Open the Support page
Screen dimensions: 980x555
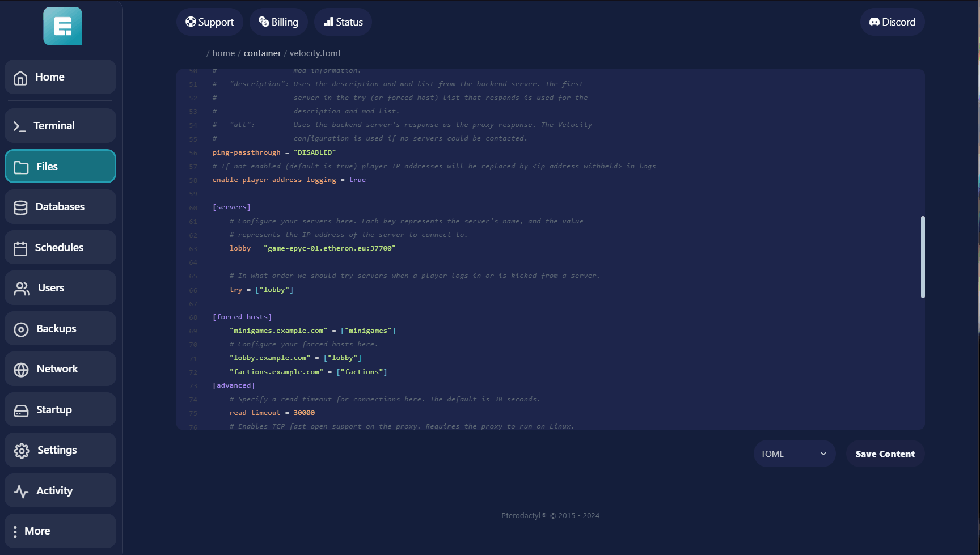tap(209, 22)
